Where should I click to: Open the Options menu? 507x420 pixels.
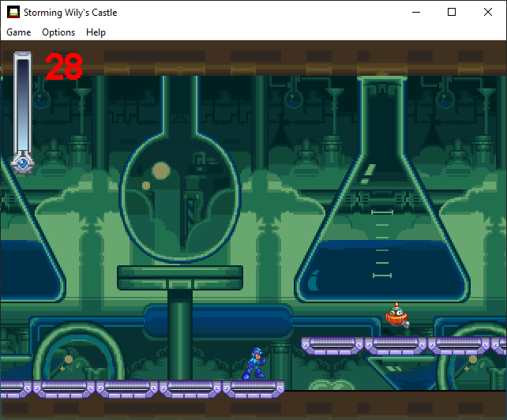point(58,32)
